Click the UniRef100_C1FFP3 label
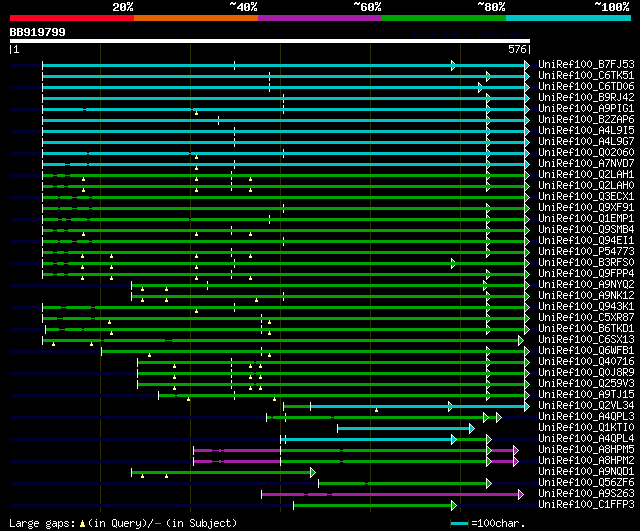 coord(586,505)
